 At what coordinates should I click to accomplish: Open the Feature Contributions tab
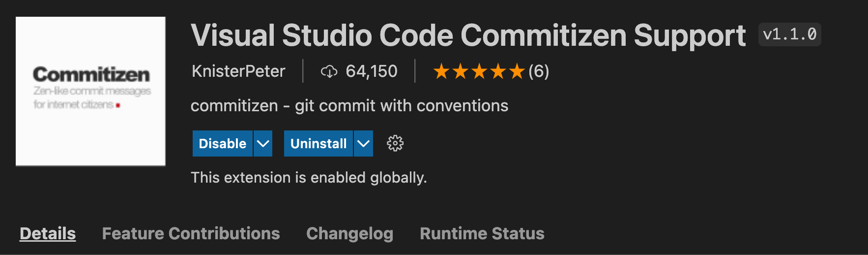(x=191, y=233)
